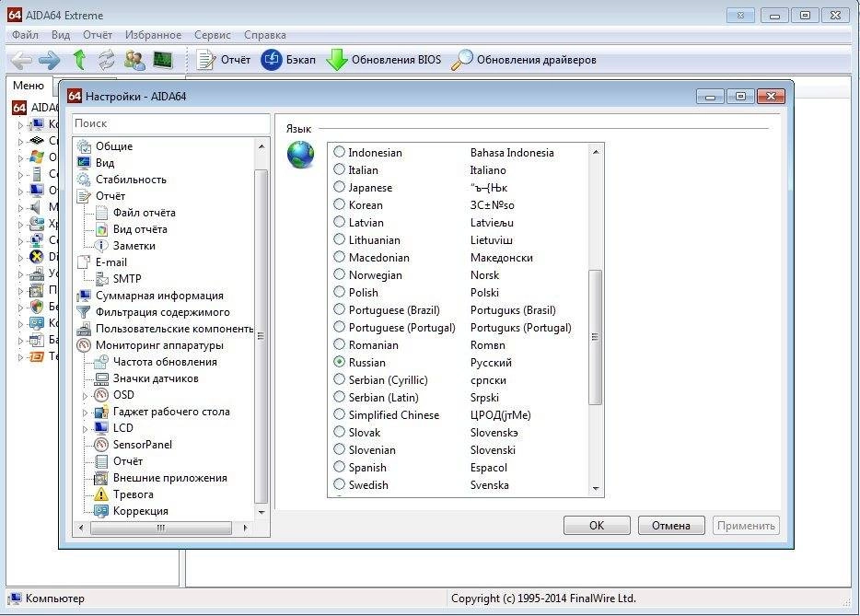The image size is (860, 616).
Task: Click the language list scroll down arrow
Action: coord(596,488)
